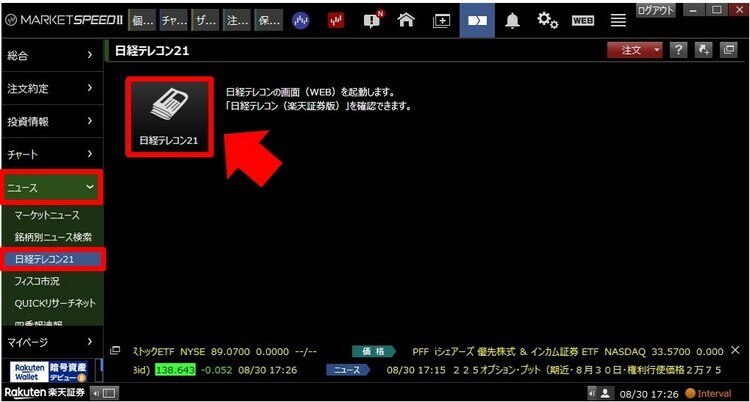The height and width of the screenshot is (402, 750).
Task: Close the ticker bar with X
Action: click(x=736, y=351)
